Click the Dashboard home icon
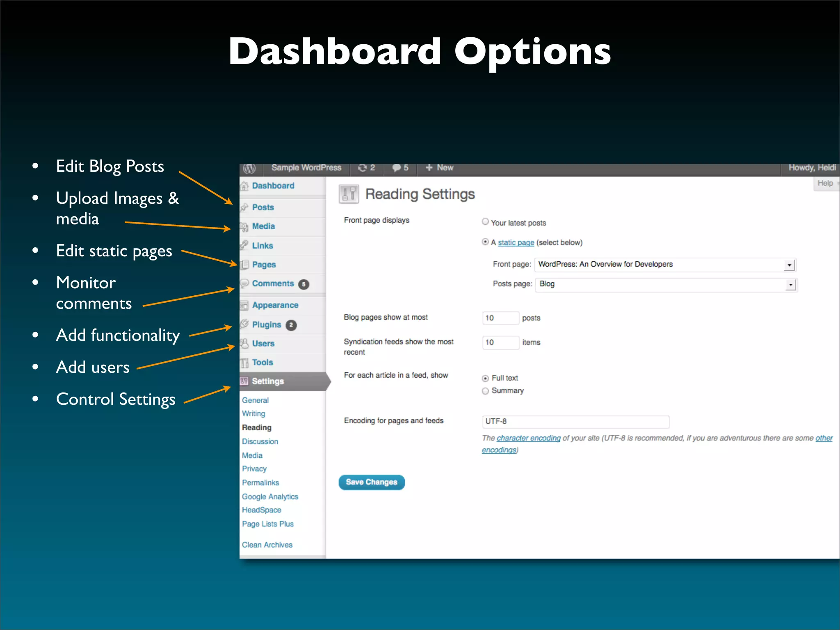Screen dimensions: 840x630 tap(244, 186)
